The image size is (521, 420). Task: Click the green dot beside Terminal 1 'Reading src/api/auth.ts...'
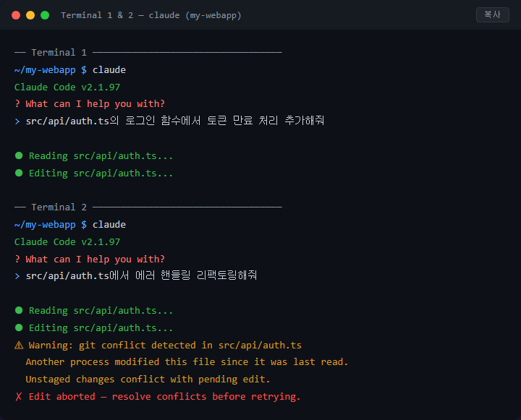pyautogui.click(x=19, y=155)
